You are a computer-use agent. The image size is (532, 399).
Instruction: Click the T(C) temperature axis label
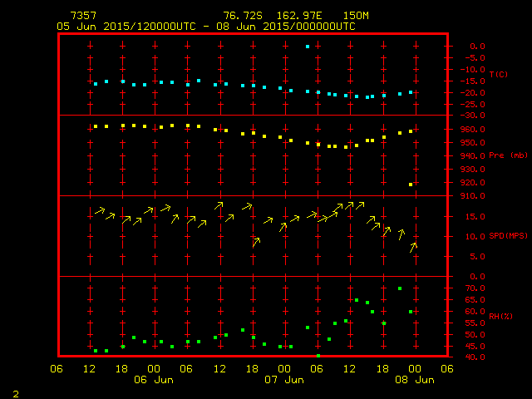[x=499, y=75]
